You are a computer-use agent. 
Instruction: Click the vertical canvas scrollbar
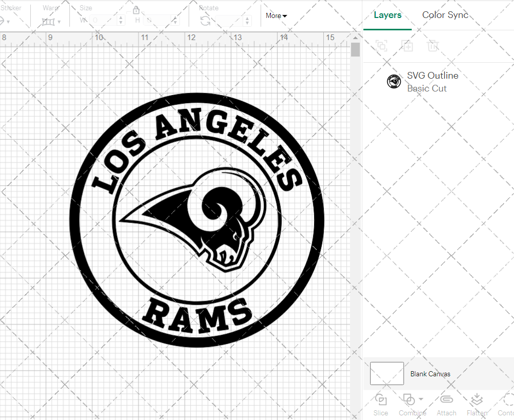(x=355, y=49)
